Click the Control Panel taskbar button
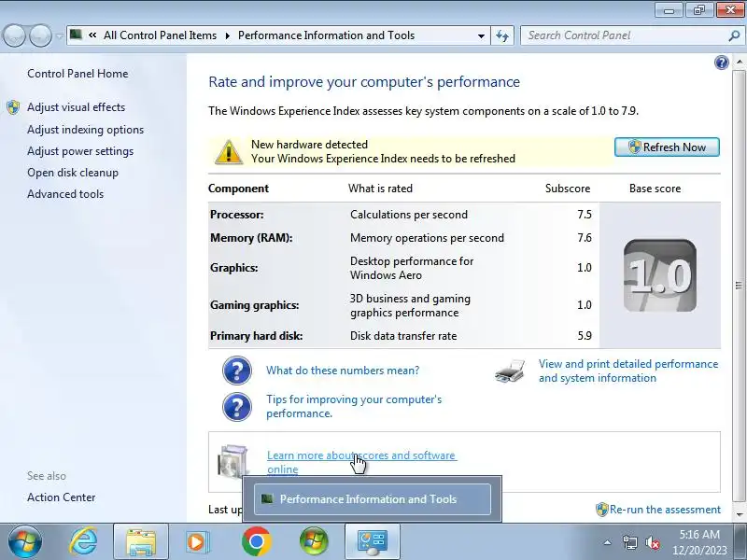747x560 pixels. coord(372,542)
